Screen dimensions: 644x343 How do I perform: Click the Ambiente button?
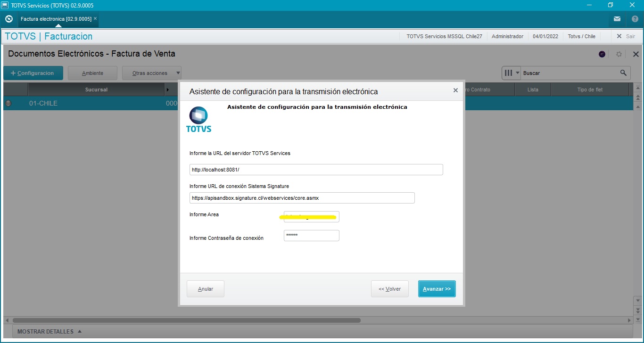[x=92, y=73]
